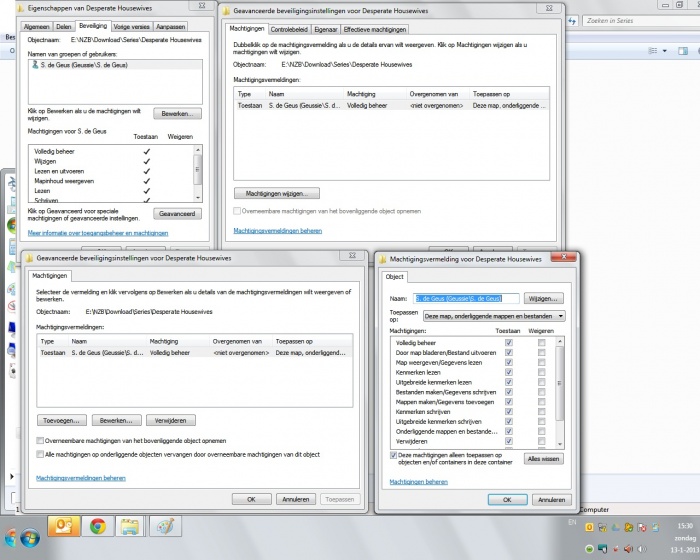
Task: Enable 'Overneembare machtigingen' checkbox in lower dialog
Action: click(x=40, y=441)
